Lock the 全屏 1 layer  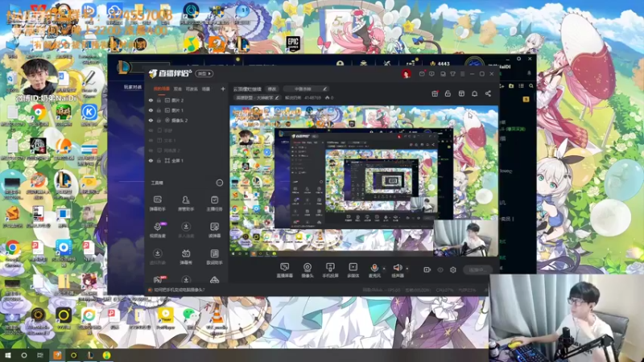[x=159, y=161]
